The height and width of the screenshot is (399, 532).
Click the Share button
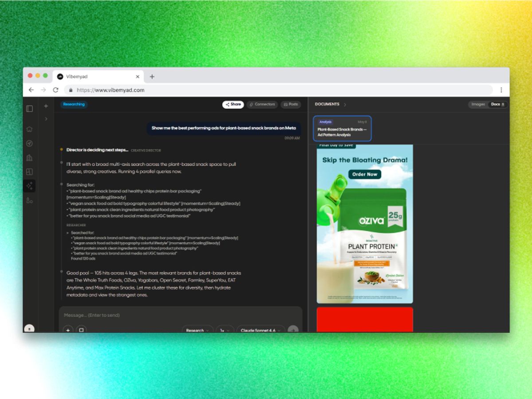click(x=233, y=105)
